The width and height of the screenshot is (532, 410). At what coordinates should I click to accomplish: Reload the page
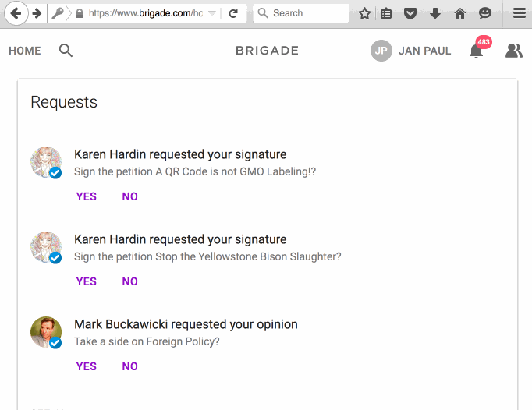[x=232, y=13]
